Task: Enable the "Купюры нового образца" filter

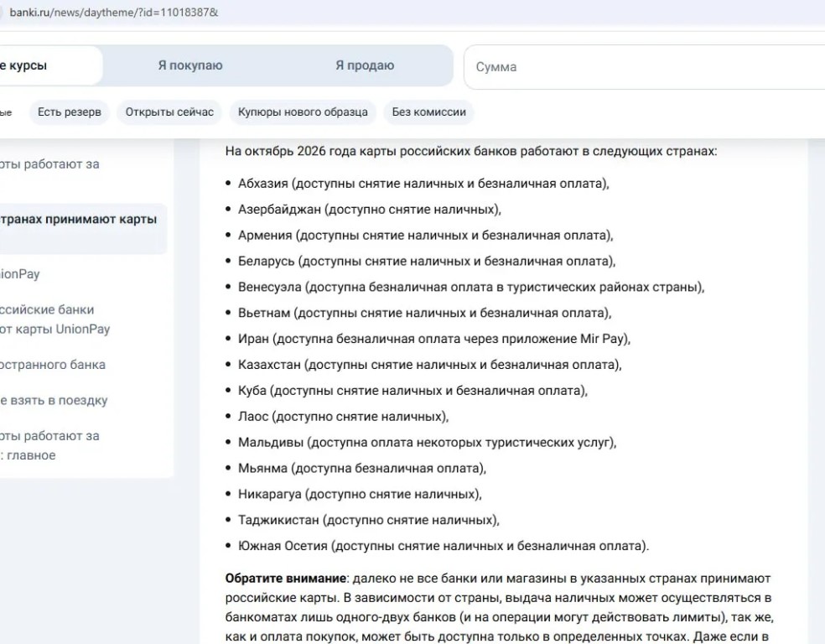Action: click(x=303, y=112)
